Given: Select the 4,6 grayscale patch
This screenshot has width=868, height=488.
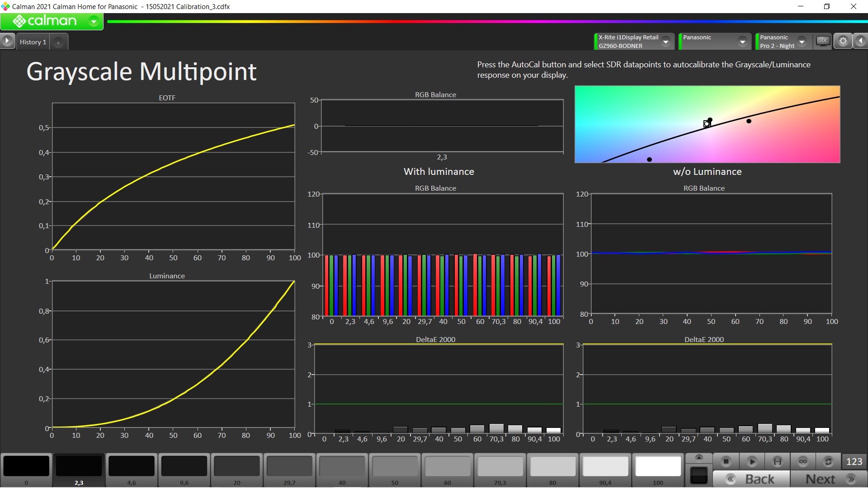Looking at the screenshot, I should pyautogui.click(x=132, y=470).
